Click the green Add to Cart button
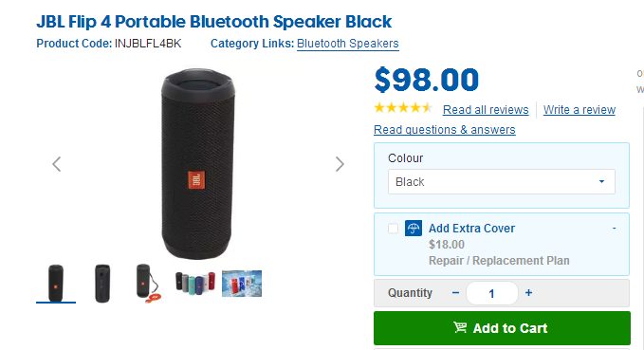The height and width of the screenshot is (350, 644). [502, 328]
